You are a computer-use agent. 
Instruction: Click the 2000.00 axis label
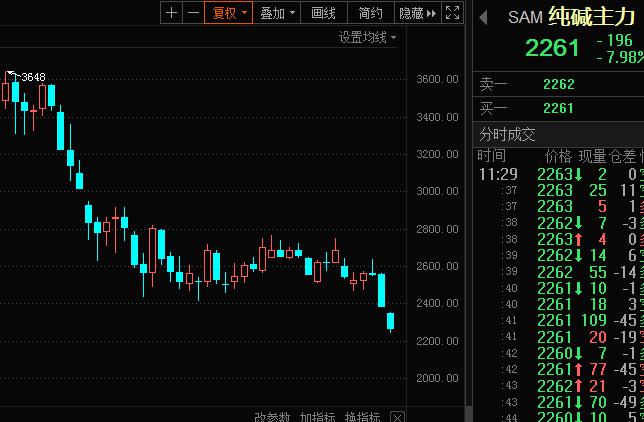click(x=437, y=378)
